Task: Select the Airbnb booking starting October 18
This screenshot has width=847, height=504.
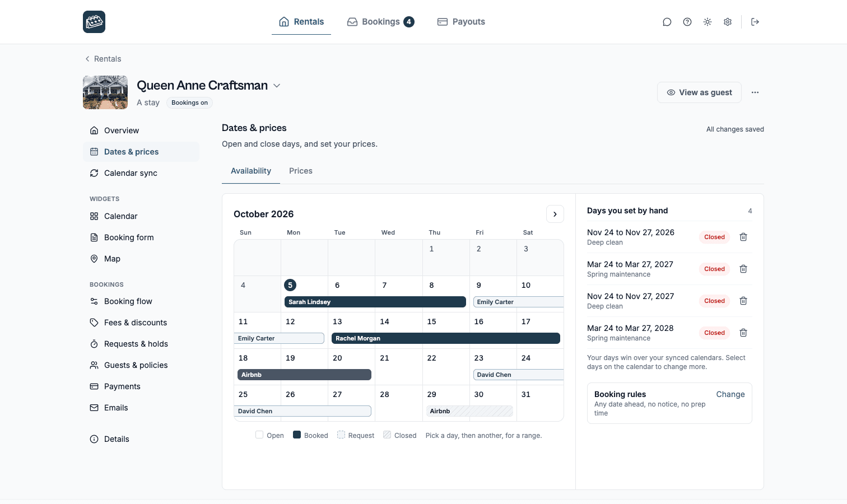Action: [x=304, y=375]
